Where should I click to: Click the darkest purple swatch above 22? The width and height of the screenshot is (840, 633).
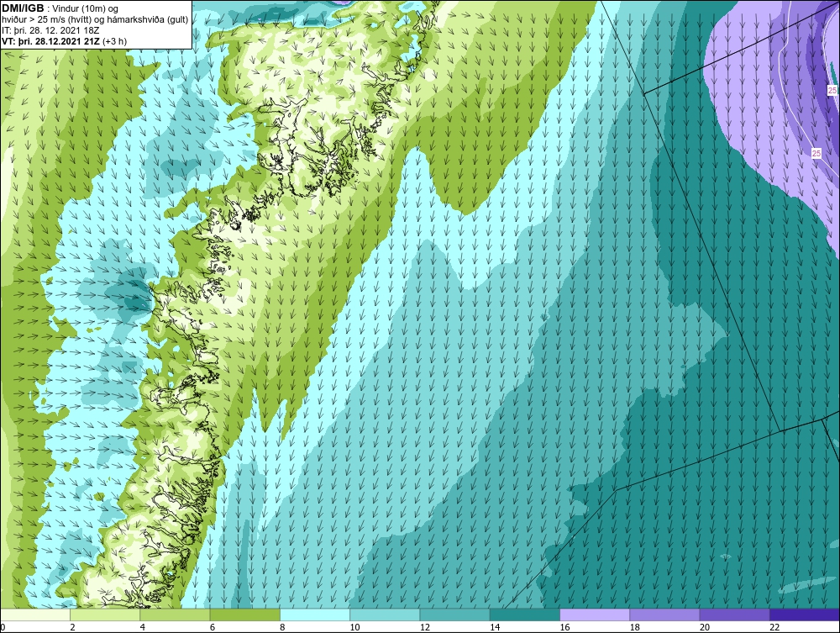[x=804, y=615]
